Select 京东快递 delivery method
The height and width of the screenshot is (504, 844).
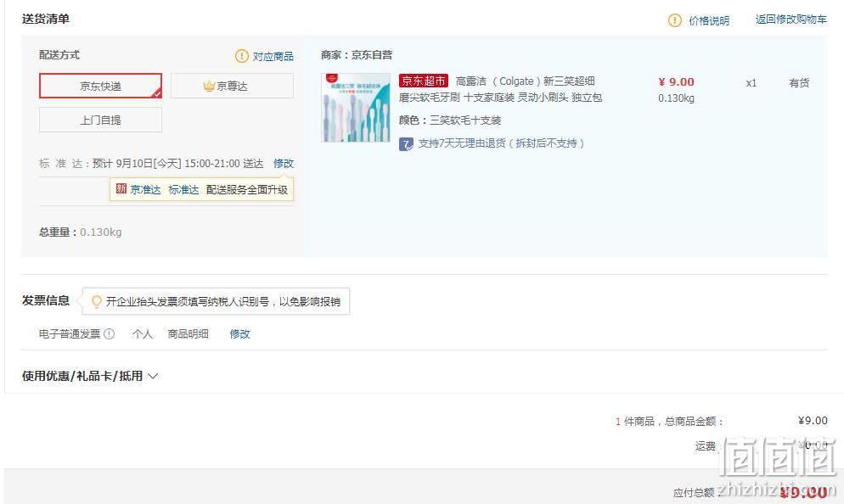(101, 86)
